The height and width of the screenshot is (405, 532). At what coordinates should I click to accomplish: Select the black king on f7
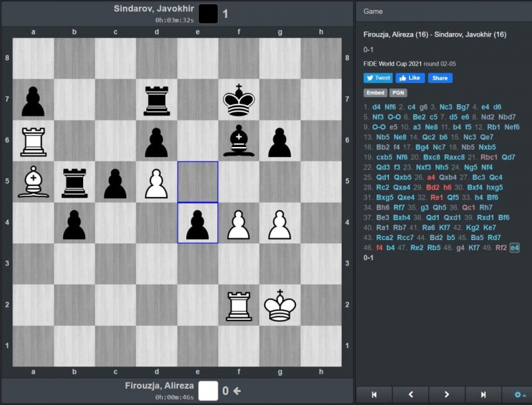239,100
